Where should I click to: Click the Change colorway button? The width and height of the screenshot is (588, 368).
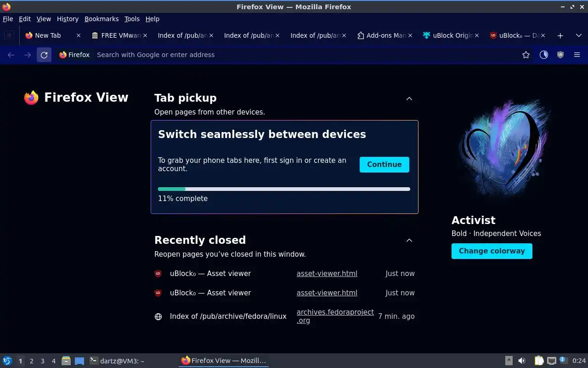click(x=492, y=251)
